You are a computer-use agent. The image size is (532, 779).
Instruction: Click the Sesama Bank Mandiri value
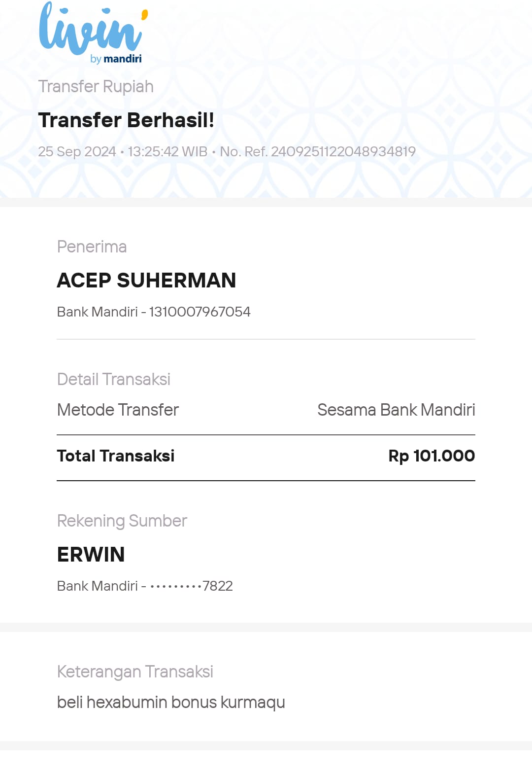397,410
